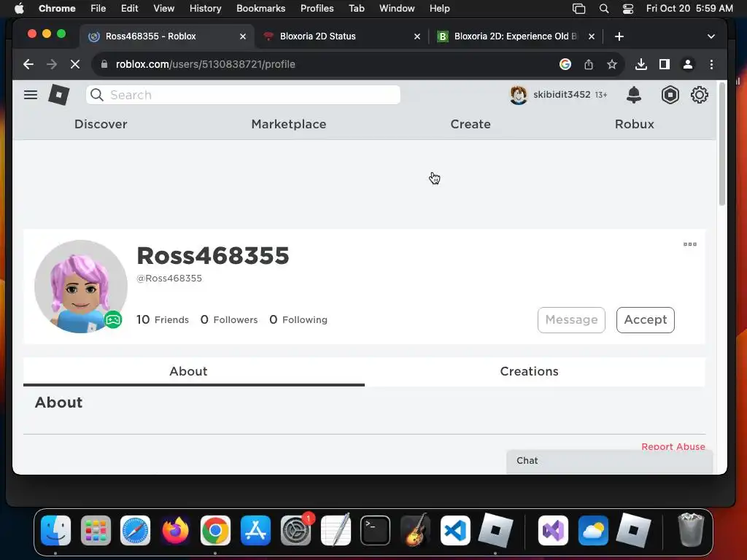
Task: Share this page from address bar
Action: point(589,64)
